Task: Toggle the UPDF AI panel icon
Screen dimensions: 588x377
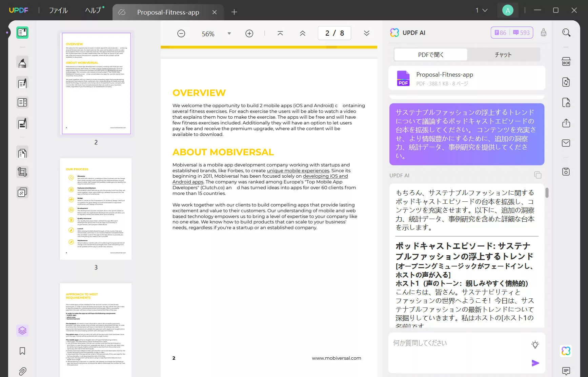Action: click(x=566, y=351)
